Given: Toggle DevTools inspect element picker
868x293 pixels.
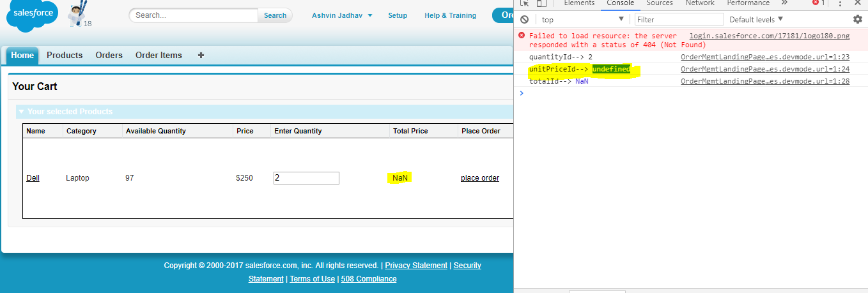Looking at the screenshot, I should [523, 3].
